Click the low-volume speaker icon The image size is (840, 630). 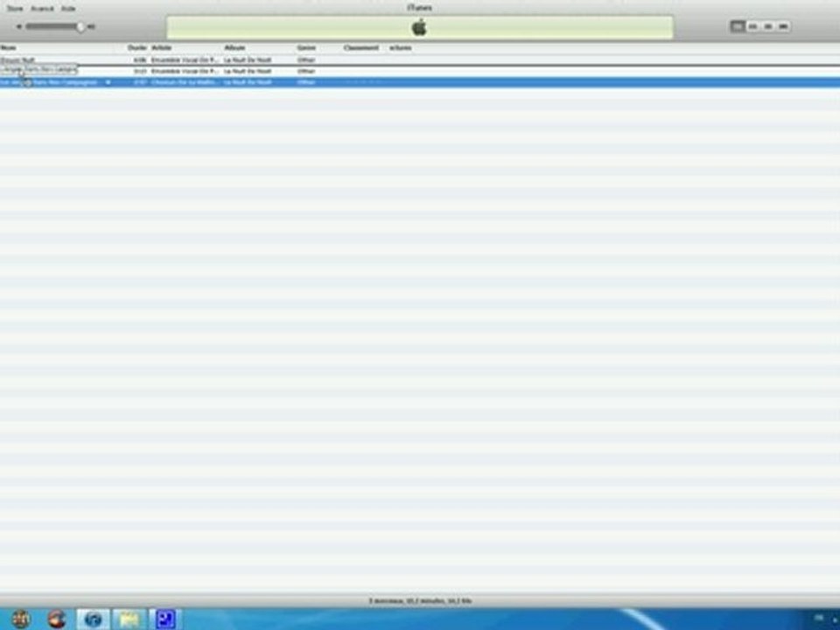pyautogui.click(x=18, y=26)
